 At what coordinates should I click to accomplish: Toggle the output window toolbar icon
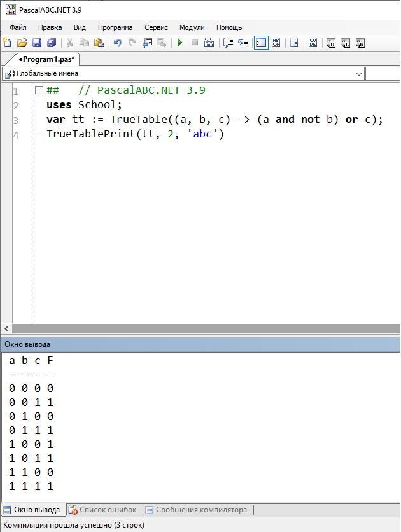(x=261, y=43)
